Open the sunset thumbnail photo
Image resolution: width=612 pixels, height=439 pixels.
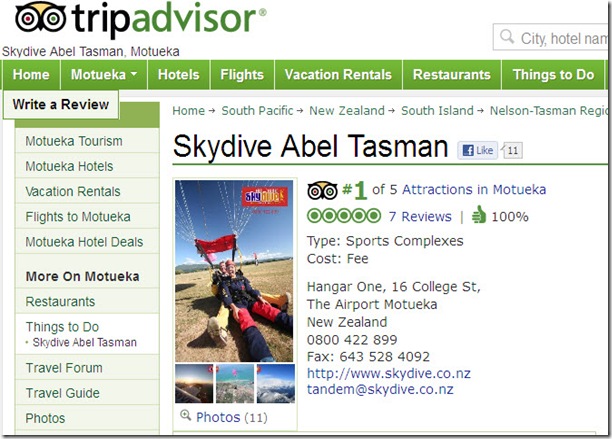[x=194, y=384]
